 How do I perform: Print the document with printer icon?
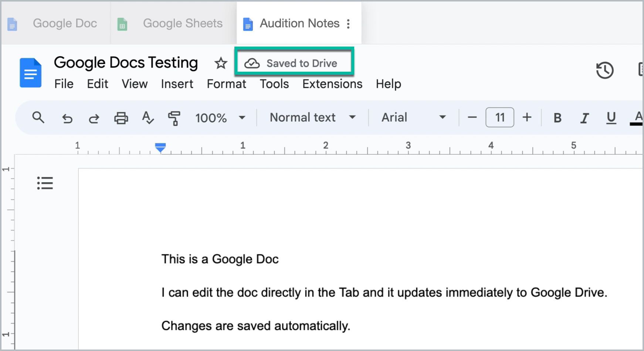[x=121, y=118]
